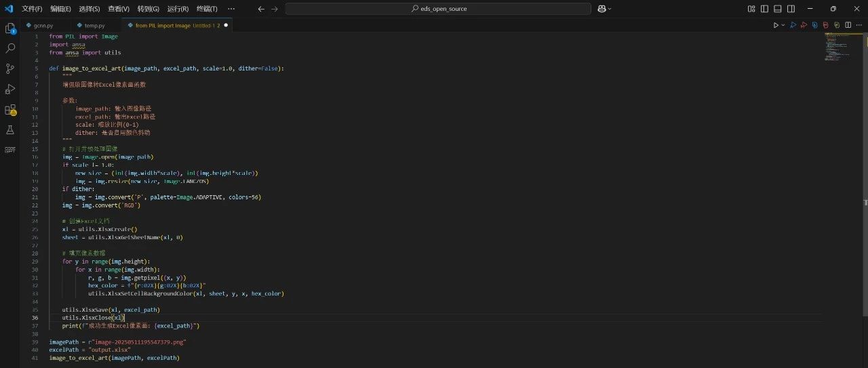Open the Copilot chat icon
This screenshot has width=868, height=368.
click(601, 9)
